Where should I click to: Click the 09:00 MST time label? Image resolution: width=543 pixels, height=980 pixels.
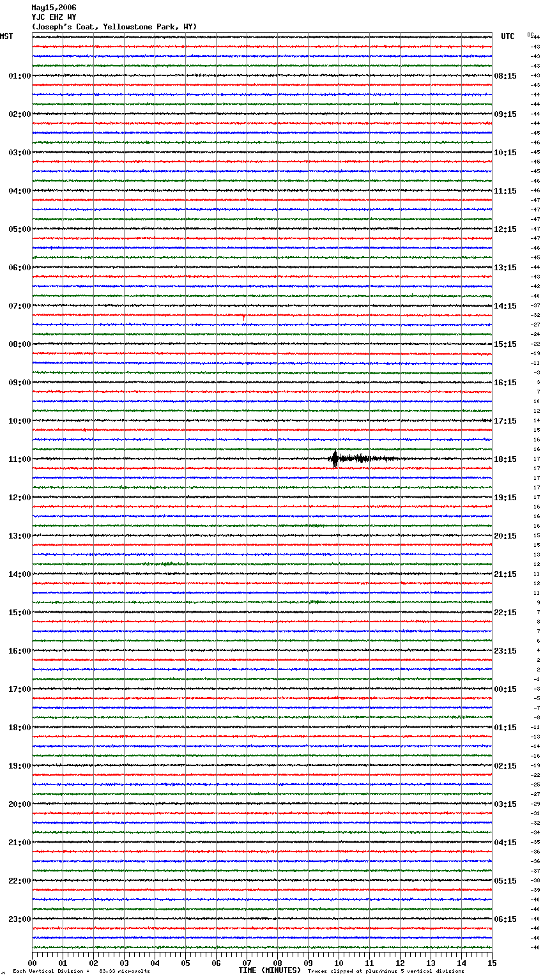click(x=20, y=383)
